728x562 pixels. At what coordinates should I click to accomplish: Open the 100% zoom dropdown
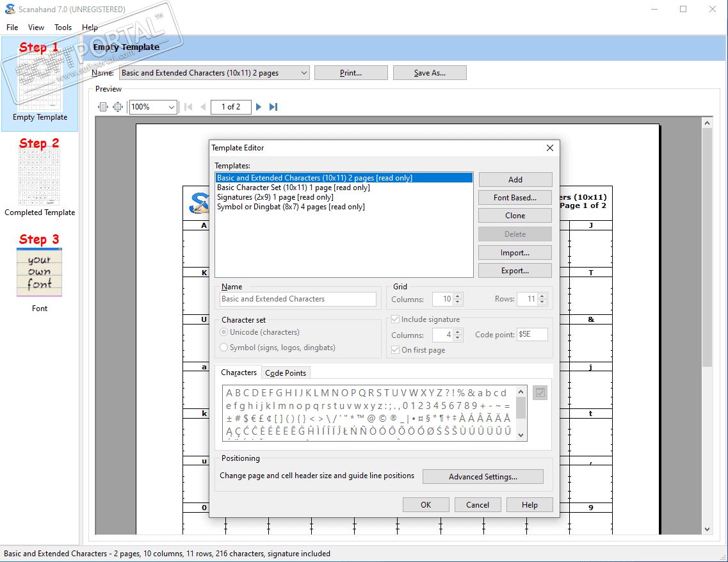click(172, 107)
